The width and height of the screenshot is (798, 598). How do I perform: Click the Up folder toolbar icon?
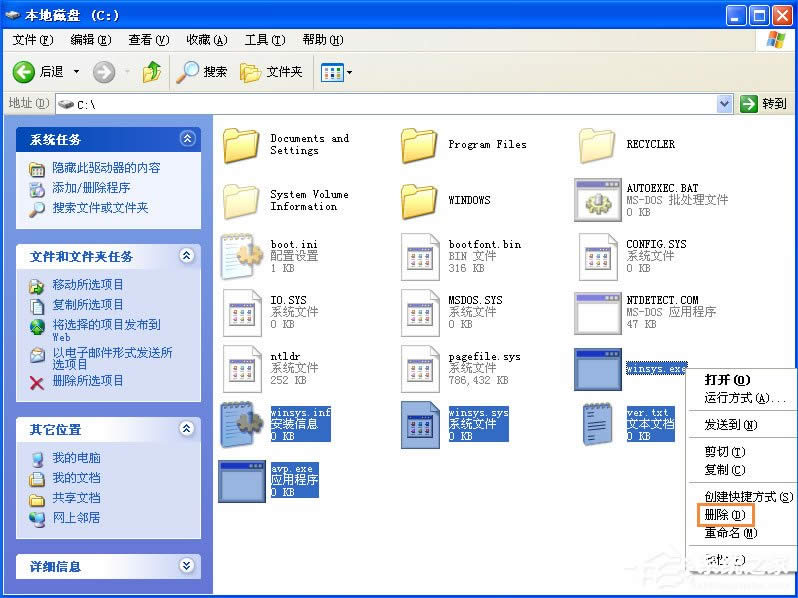pos(152,72)
